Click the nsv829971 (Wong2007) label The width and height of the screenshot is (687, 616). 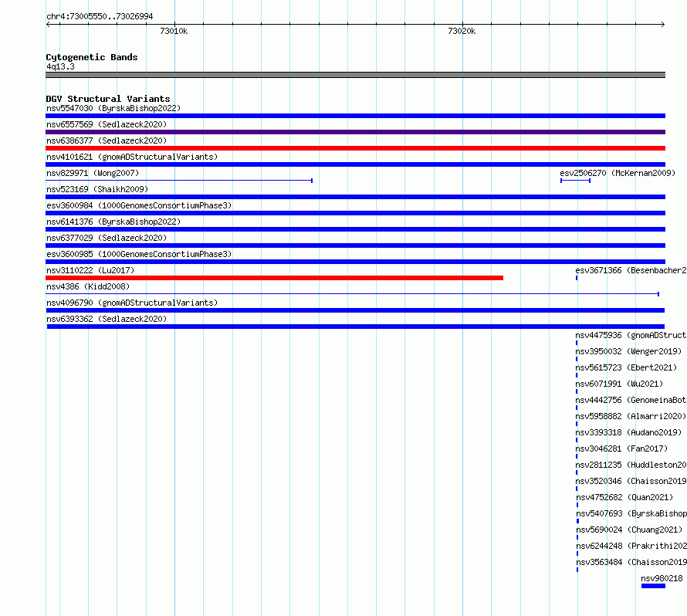[x=93, y=173]
